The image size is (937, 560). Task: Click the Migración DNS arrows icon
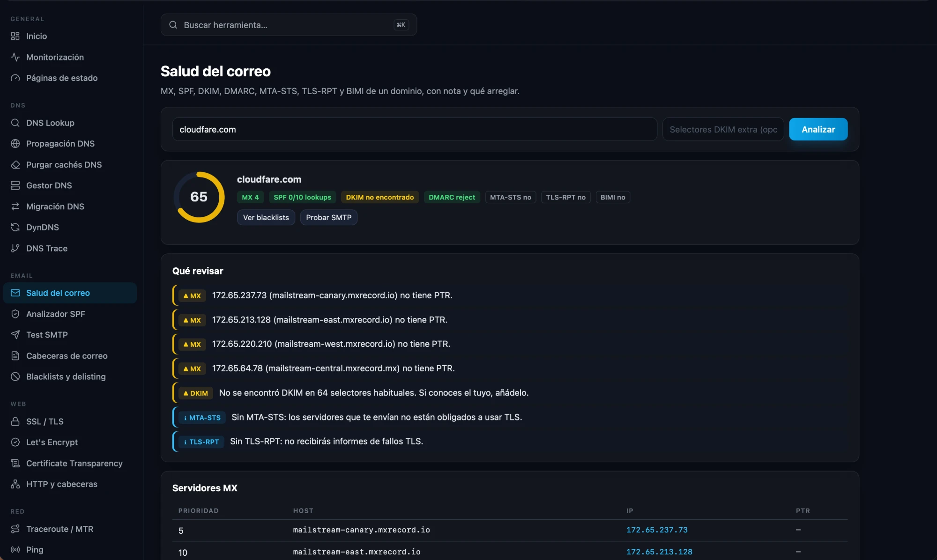pos(15,206)
